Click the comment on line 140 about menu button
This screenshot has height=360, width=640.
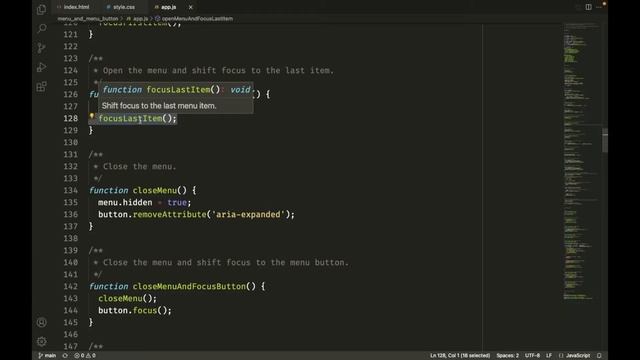(x=226, y=262)
